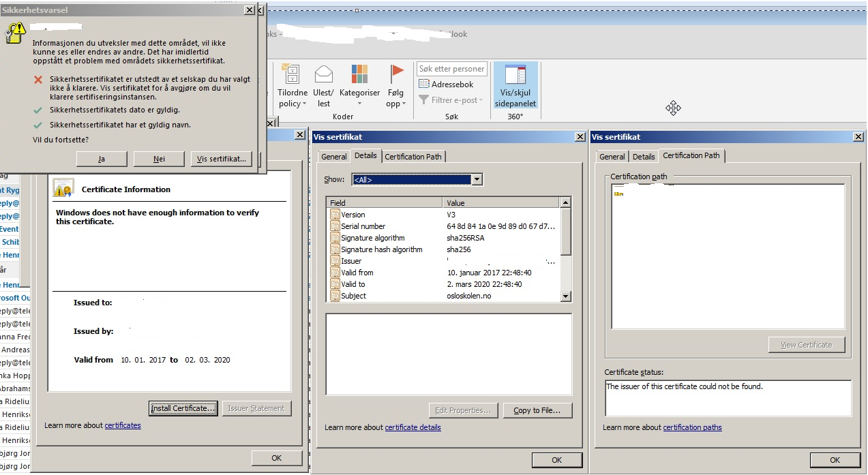Select the Serial number field row
The height and width of the screenshot is (475, 868).
pos(363,226)
